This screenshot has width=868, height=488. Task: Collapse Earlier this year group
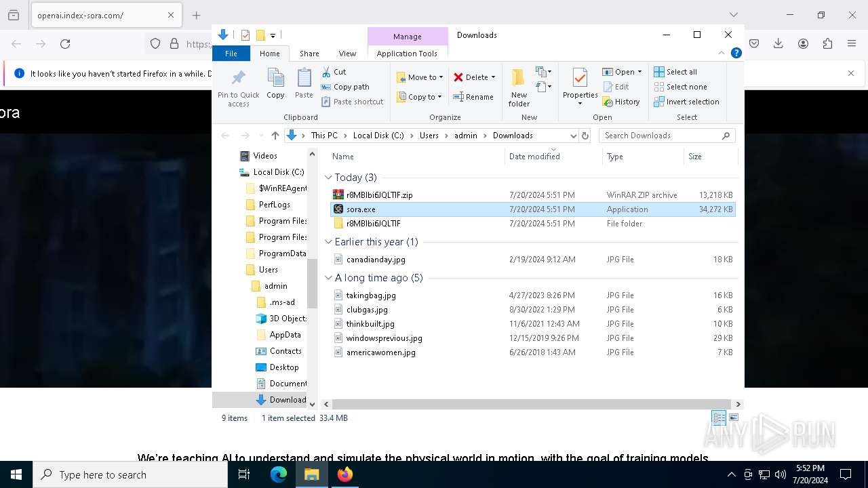(328, 242)
